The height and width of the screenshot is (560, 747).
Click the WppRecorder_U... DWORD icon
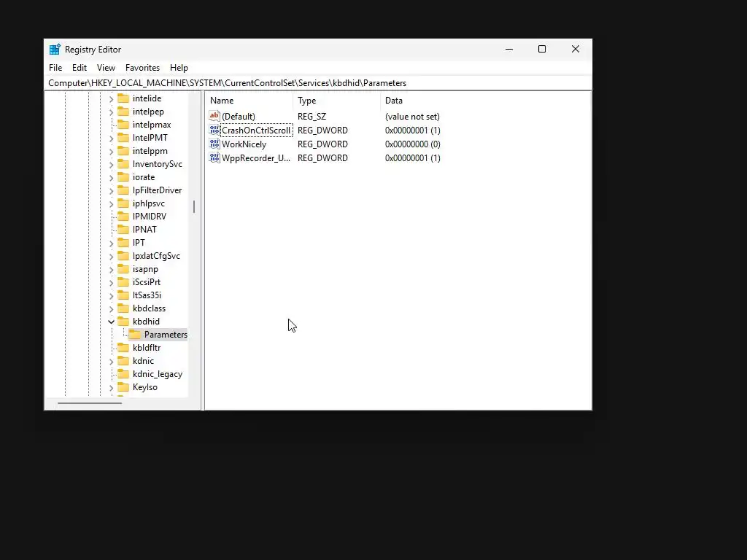214,157
